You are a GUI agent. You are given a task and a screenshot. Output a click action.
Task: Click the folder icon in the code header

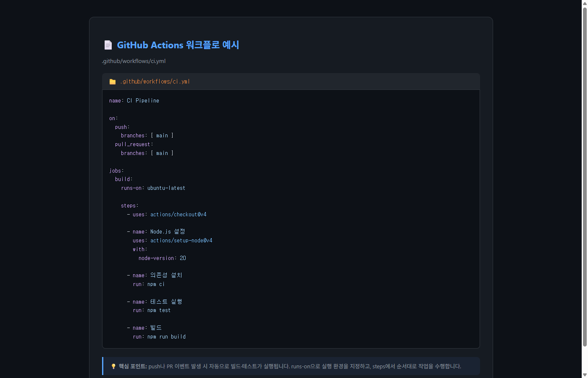(x=113, y=81)
